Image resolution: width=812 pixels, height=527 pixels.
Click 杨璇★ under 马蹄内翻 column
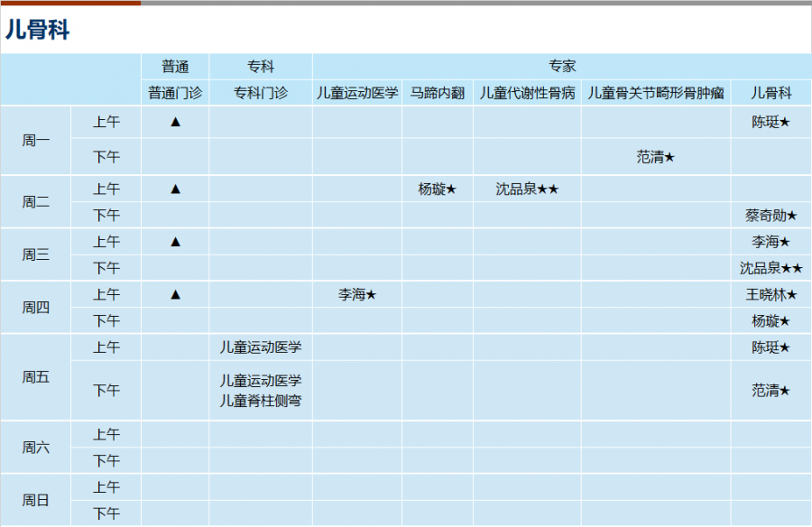pos(437,190)
